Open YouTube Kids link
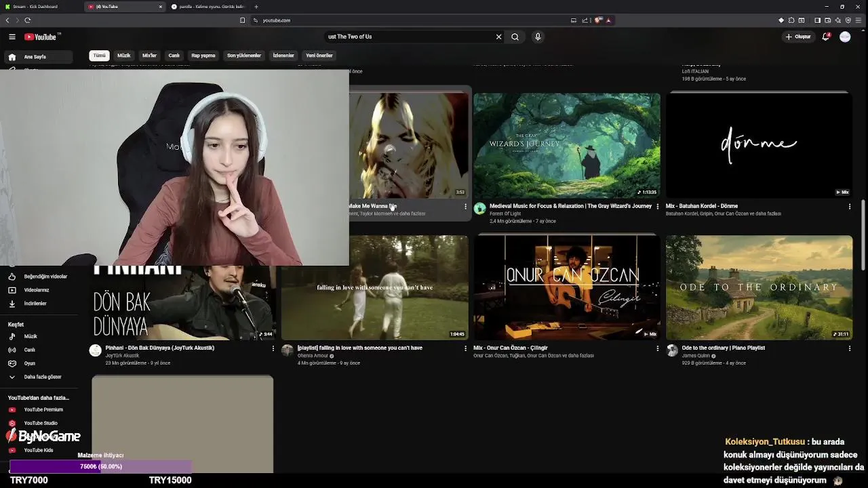The width and height of the screenshot is (868, 488). point(37,450)
